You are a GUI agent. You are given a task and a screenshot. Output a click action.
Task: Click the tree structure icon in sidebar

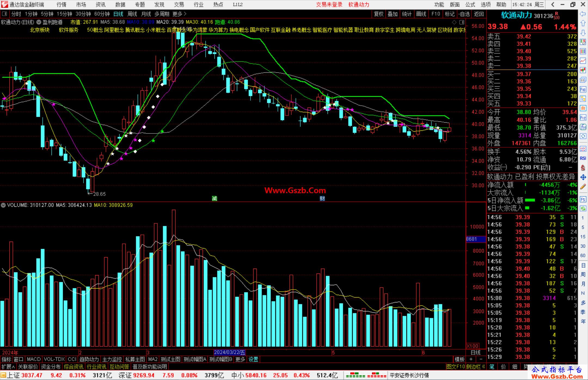click(x=583, y=99)
